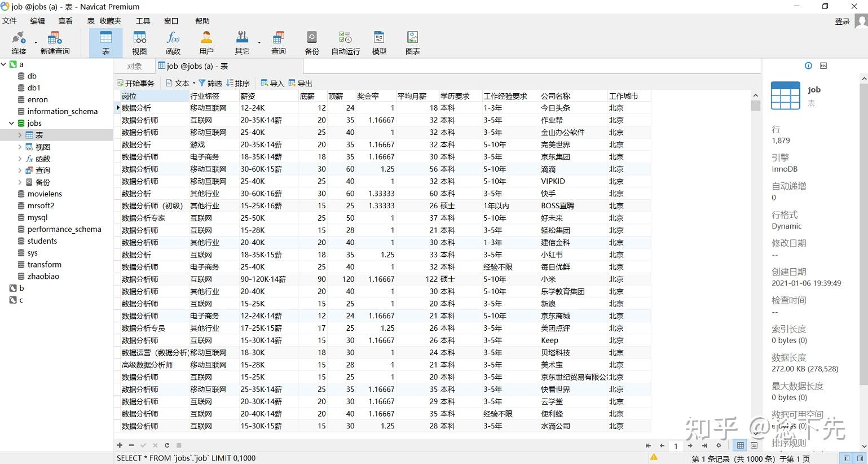Click the data grid vertical scrollbar

(x=756, y=106)
